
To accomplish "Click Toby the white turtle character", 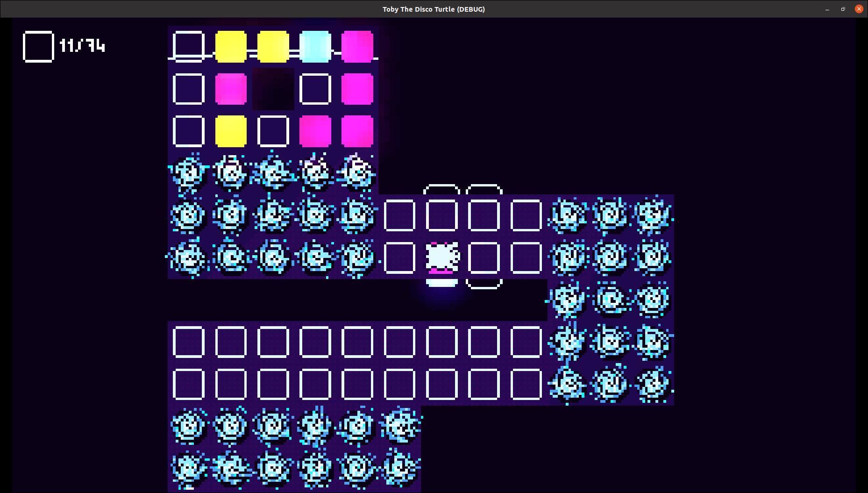I will point(441,257).
